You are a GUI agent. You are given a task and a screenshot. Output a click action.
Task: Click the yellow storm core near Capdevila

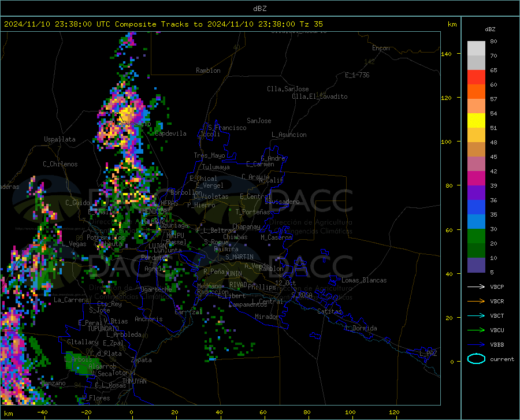coord(128,114)
